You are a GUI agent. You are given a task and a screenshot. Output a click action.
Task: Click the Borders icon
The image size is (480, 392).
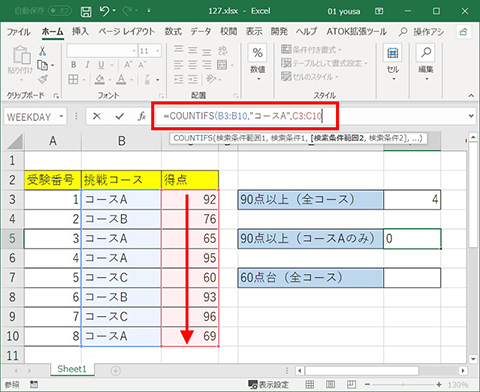point(73,79)
